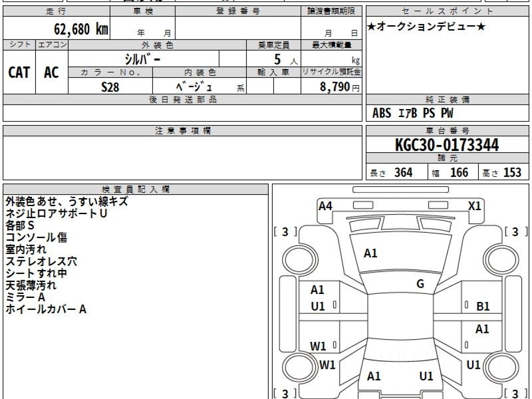
Task: Select the 外装色あせ、うすい線キズ note
Action: point(67,201)
